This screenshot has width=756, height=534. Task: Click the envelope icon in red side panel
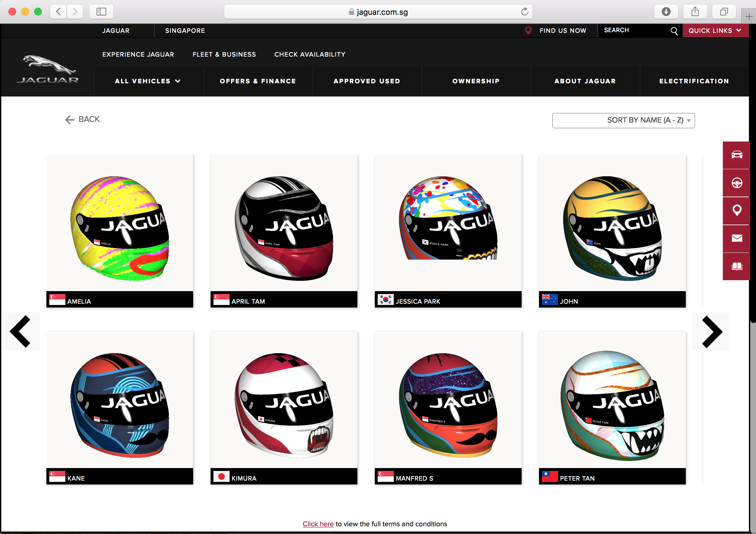737,238
